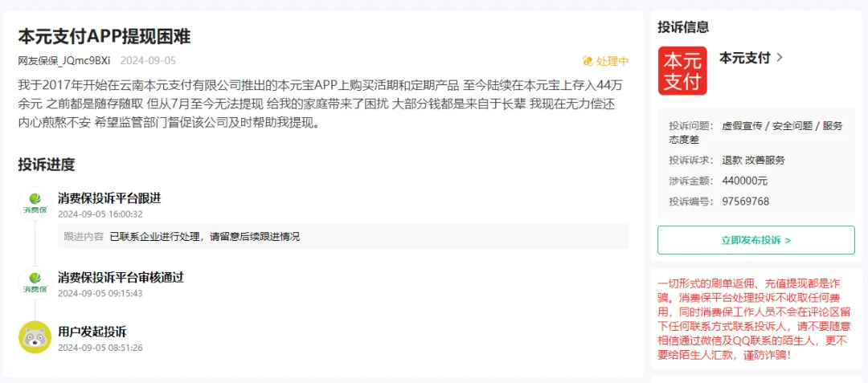Image resolution: width=868 pixels, height=383 pixels.
Task: Click the orange 处理中 status icon
Action: (x=588, y=61)
